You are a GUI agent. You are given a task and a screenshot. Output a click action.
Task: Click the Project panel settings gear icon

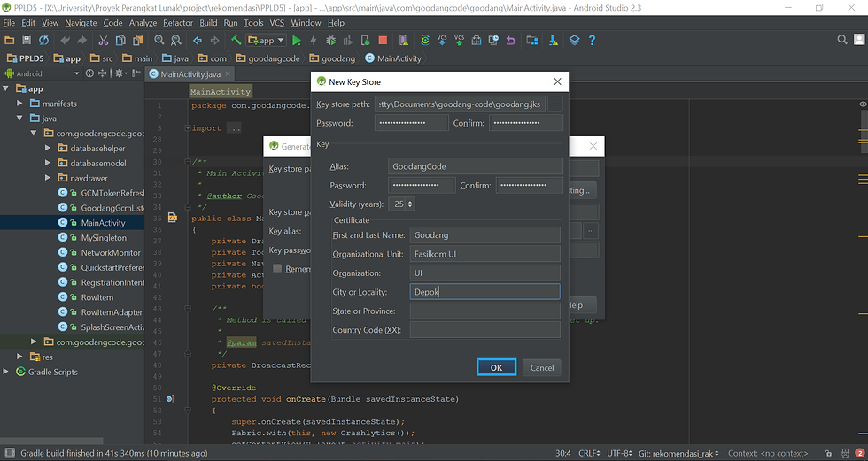[x=120, y=73]
